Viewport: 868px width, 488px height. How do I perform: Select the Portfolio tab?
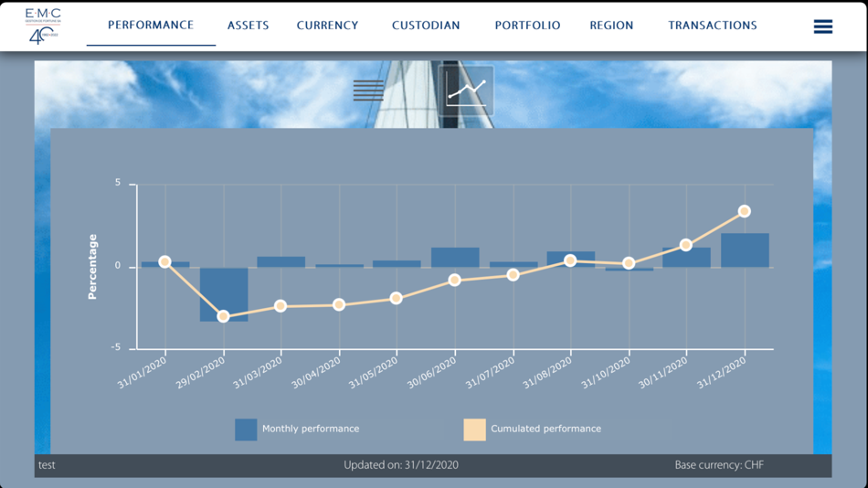pos(527,26)
